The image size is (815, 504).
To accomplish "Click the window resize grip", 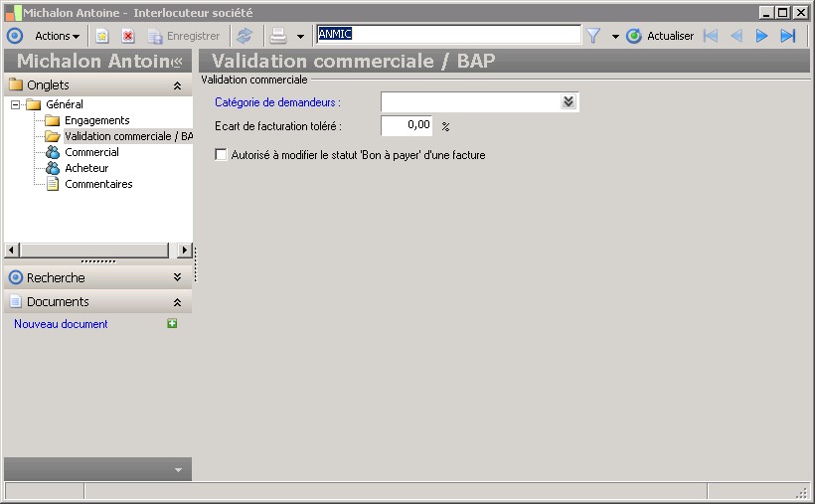I will [x=803, y=492].
